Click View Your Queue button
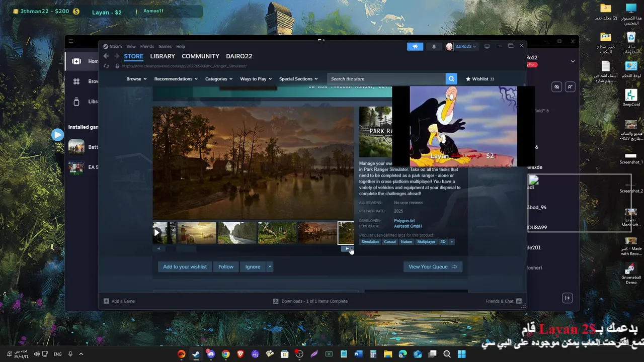 (x=433, y=267)
